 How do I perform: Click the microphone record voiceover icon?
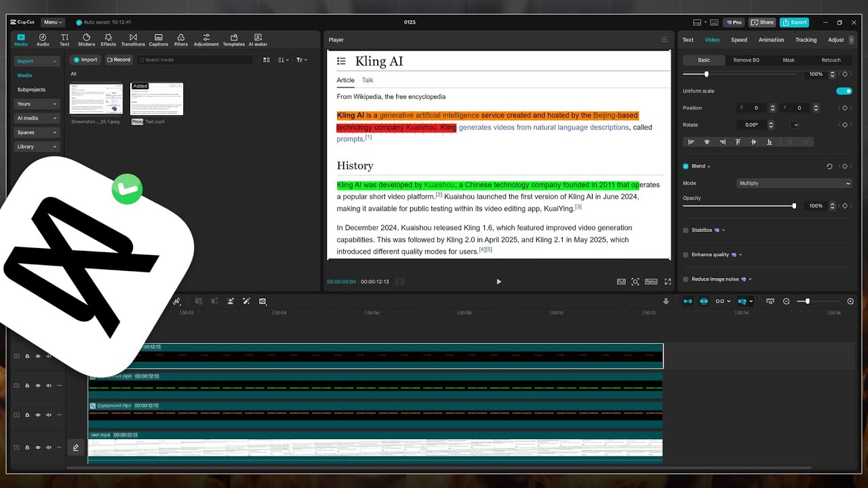[666, 301]
